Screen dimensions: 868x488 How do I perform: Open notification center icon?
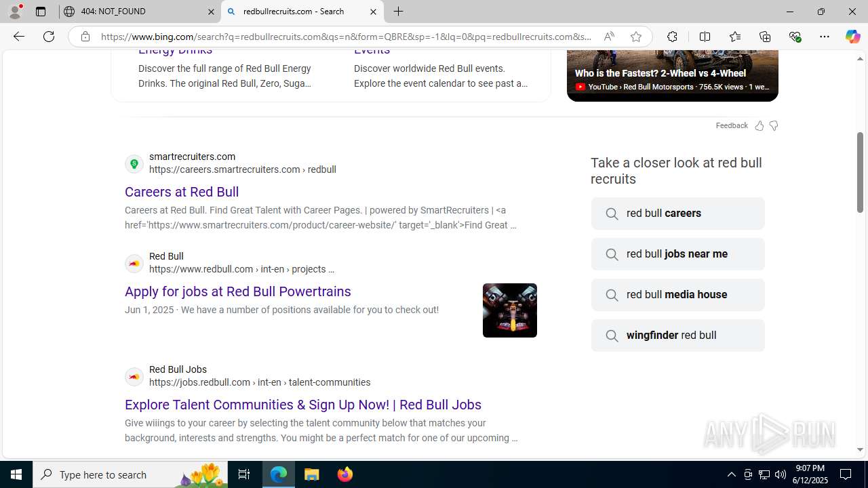tap(846, 474)
